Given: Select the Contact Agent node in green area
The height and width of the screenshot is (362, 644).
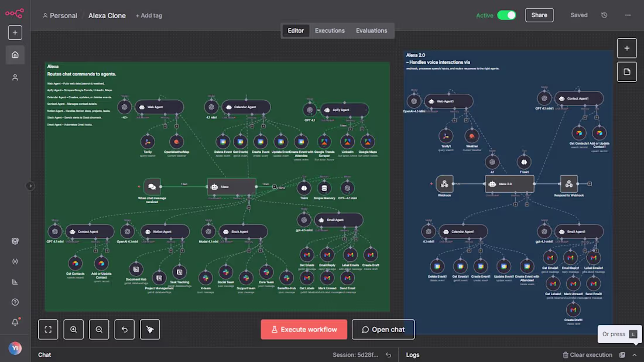Looking at the screenshot, I should point(90,232).
